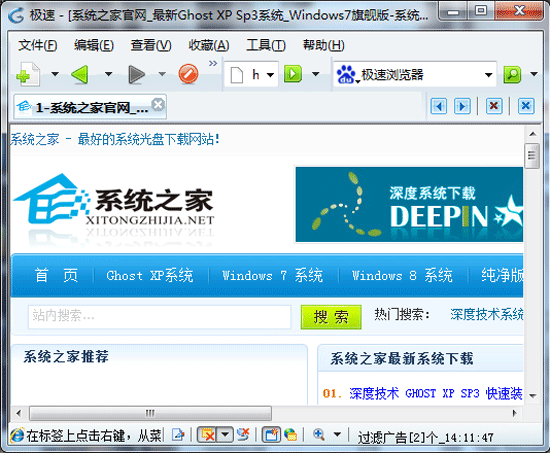Close the 系统之家官网 tab

pyautogui.click(x=158, y=105)
